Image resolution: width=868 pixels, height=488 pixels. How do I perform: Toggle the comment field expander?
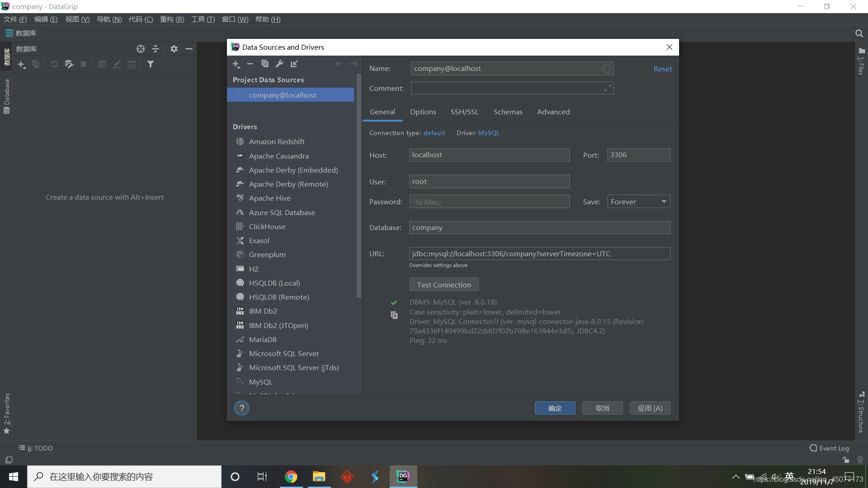click(608, 88)
